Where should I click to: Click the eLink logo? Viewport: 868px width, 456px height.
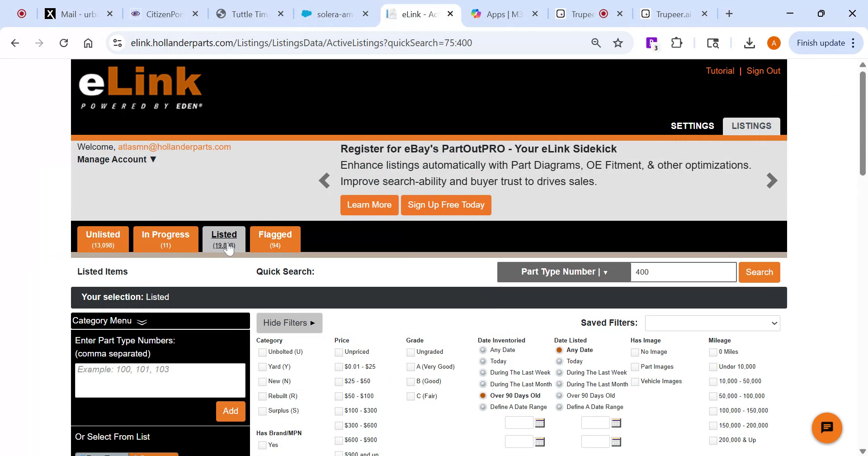point(141,87)
